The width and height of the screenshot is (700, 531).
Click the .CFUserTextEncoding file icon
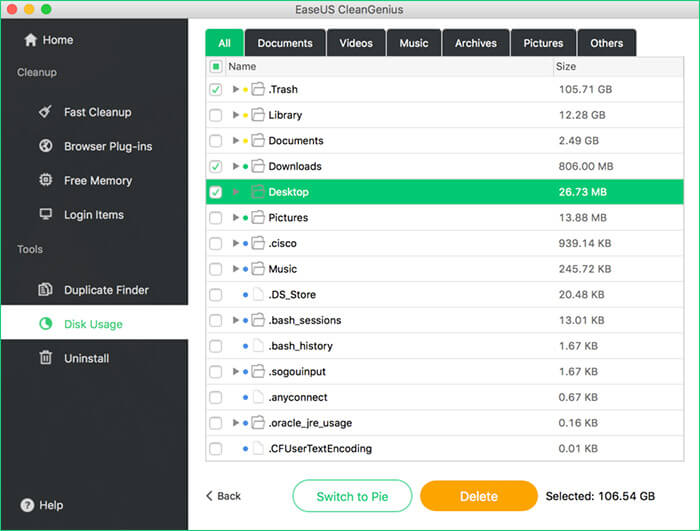pos(258,449)
